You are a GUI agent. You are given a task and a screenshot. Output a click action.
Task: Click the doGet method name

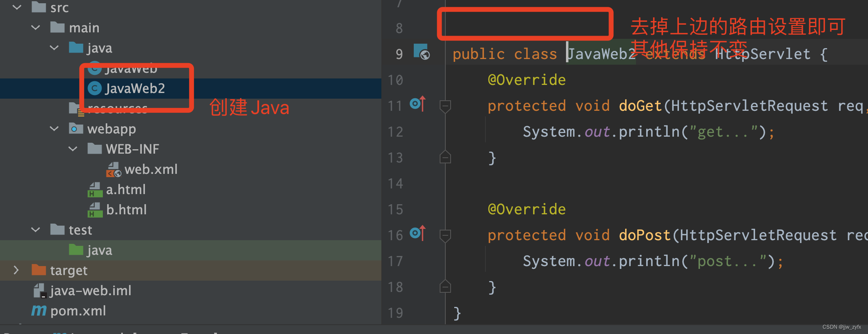pyautogui.click(x=640, y=106)
